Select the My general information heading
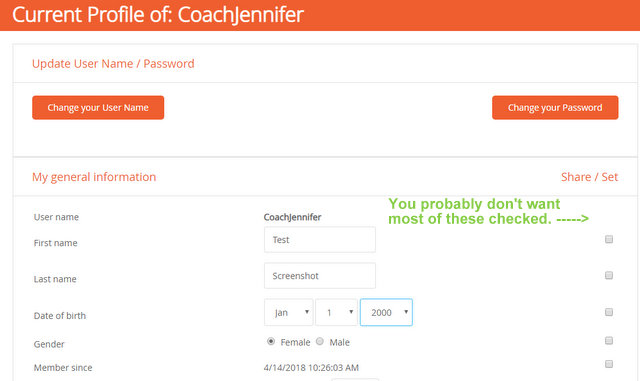This screenshot has width=640, height=381. click(x=94, y=177)
